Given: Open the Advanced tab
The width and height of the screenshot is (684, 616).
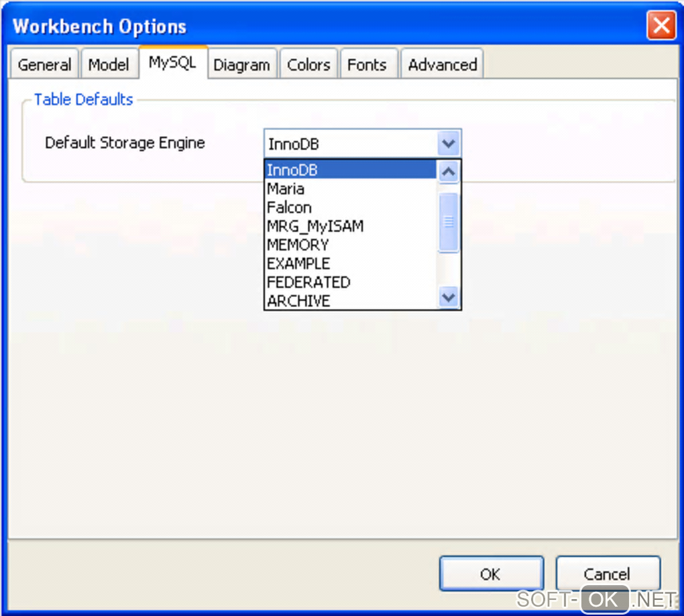Looking at the screenshot, I should click(443, 64).
